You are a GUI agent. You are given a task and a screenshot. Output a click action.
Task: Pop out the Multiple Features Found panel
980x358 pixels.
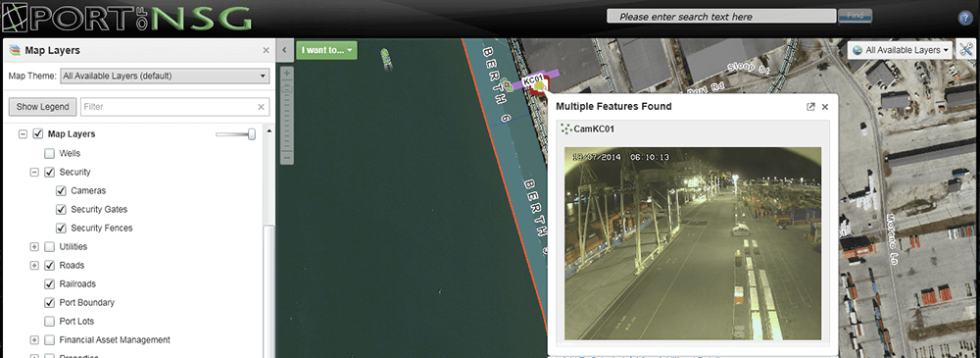[810, 107]
